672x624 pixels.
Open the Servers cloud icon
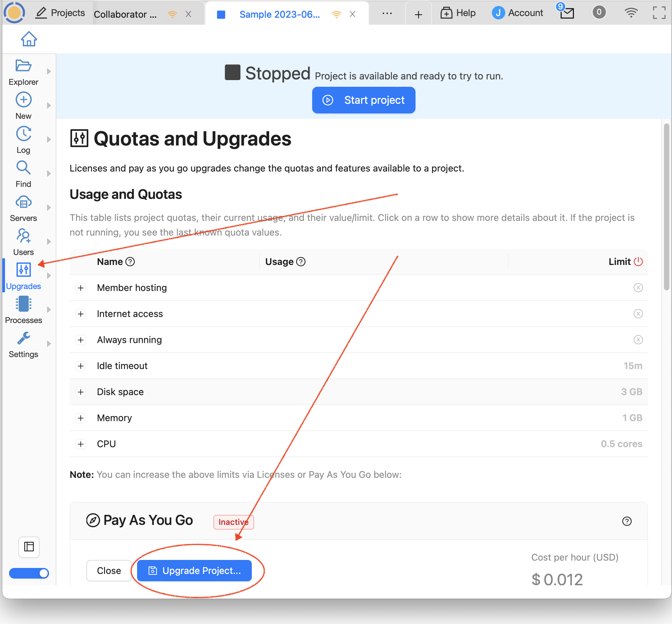pos(23,202)
